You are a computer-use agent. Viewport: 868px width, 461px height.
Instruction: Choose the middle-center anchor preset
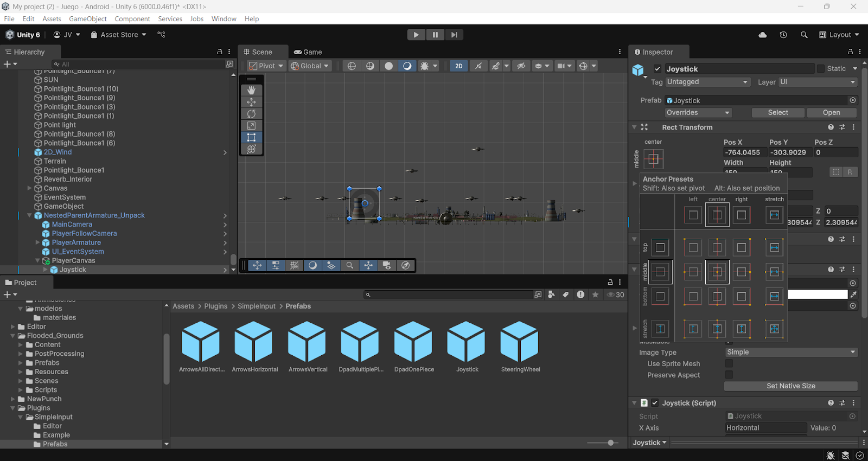(x=717, y=272)
